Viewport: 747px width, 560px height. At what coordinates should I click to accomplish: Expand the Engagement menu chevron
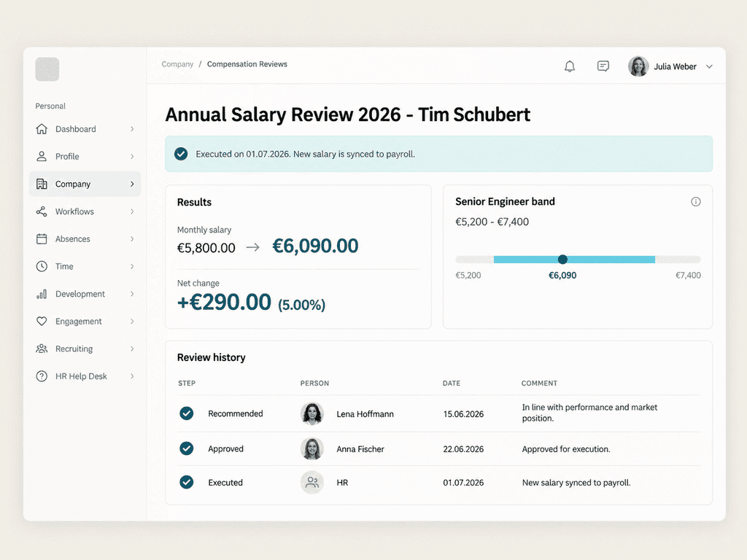(x=132, y=322)
